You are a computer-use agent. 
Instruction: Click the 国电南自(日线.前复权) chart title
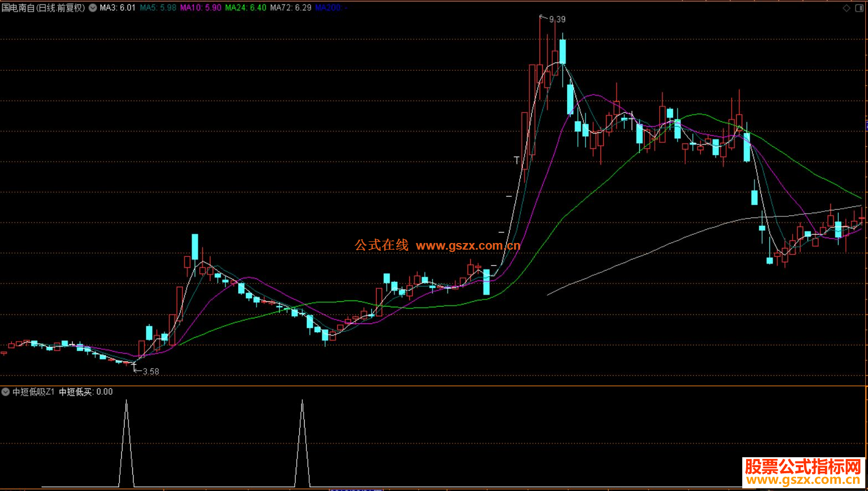pos(43,8)
